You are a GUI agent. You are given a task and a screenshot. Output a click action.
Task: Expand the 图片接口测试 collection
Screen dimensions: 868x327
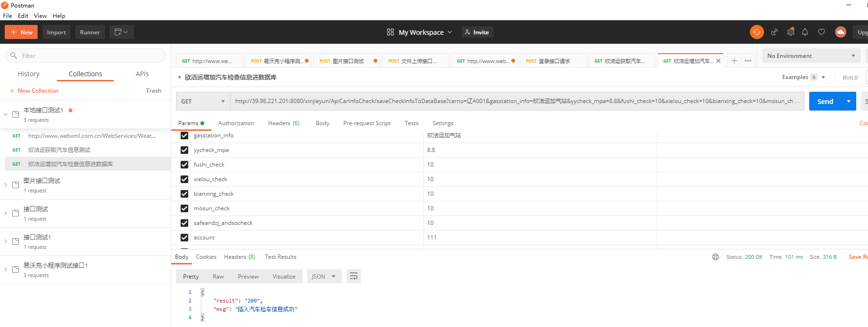coord(6,185)
